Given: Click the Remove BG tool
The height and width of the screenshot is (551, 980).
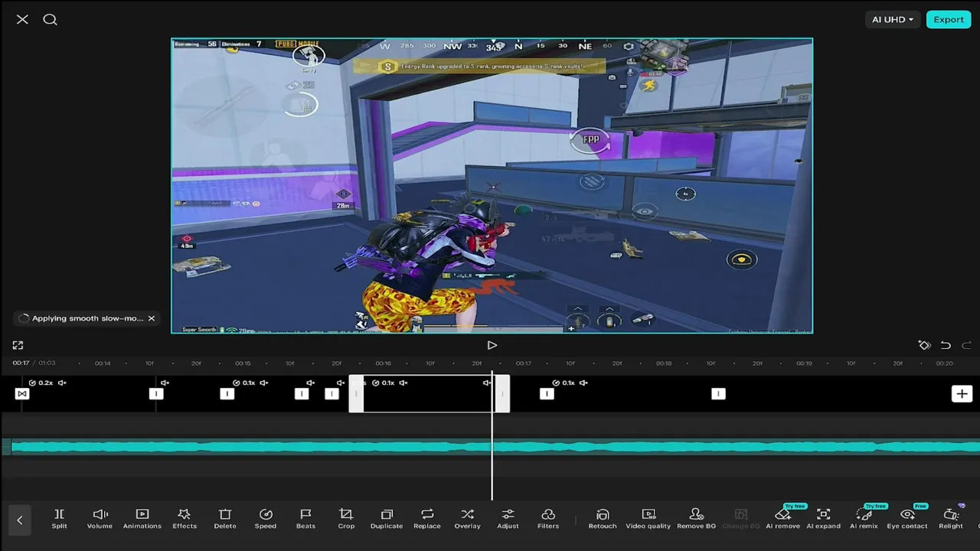Looking at the screenshot, I should 696,518.
